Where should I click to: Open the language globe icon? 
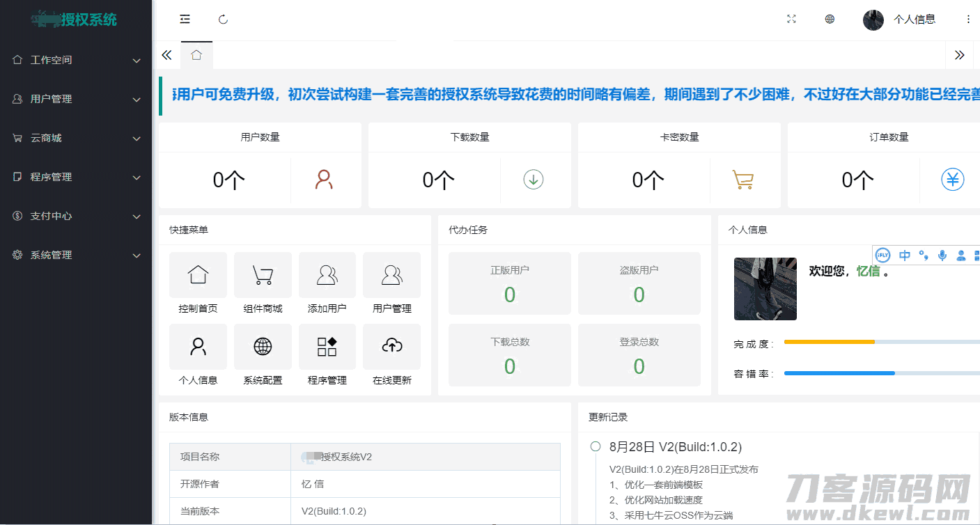tap(830, 19)
